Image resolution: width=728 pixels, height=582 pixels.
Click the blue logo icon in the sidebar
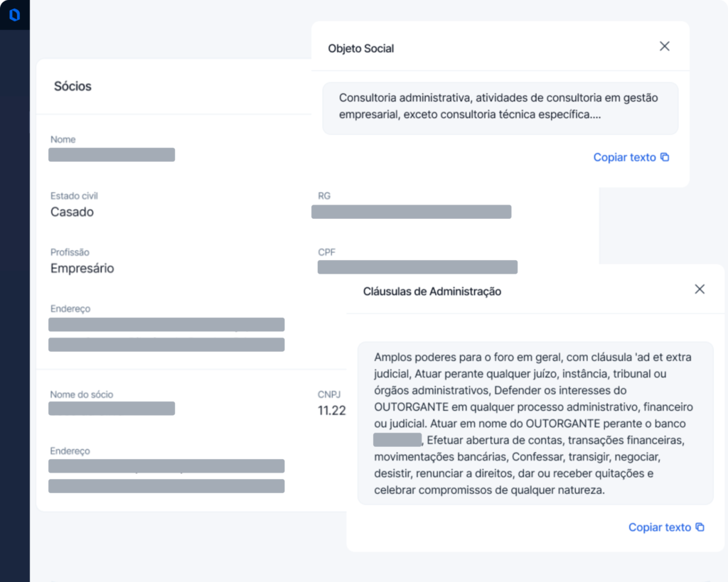pyautogui.click(x=15, y=15)
